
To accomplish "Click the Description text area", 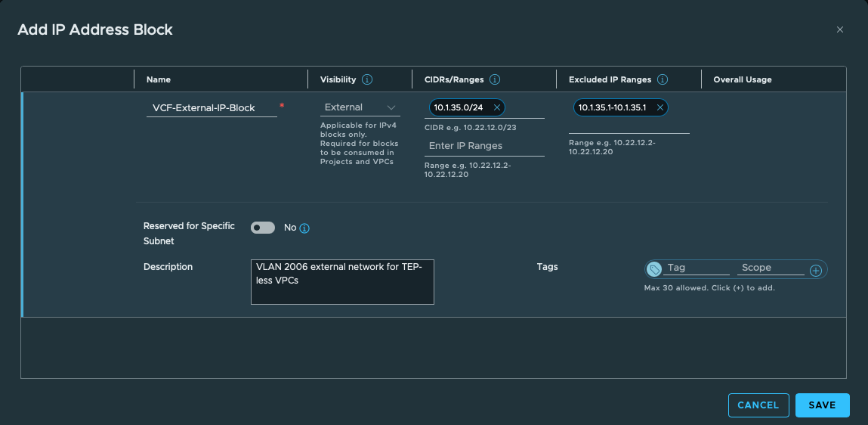I will pos(342,282).
